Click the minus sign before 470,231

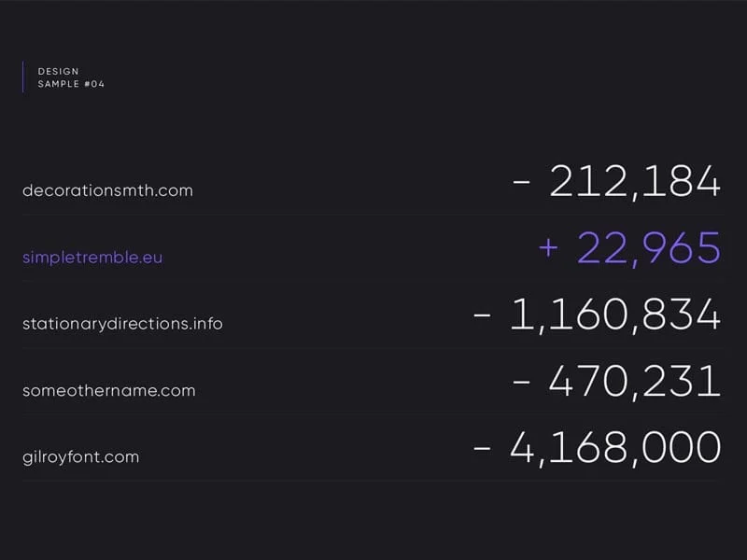522,384
